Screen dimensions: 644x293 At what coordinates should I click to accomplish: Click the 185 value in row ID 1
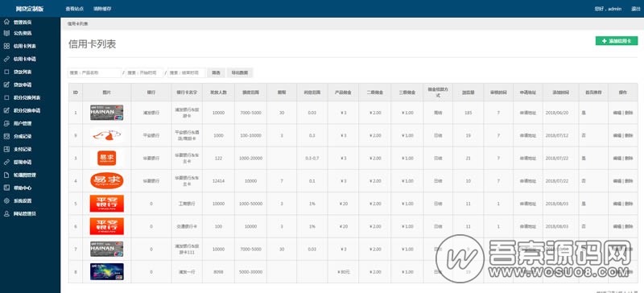tap(469, 113)
